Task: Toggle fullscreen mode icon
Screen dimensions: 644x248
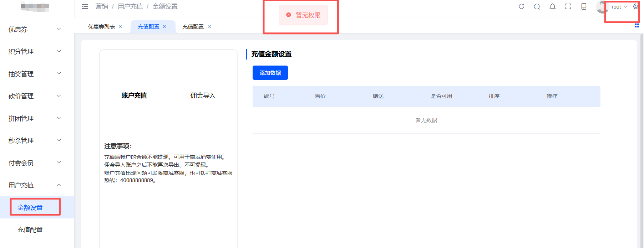Action: 568,6
